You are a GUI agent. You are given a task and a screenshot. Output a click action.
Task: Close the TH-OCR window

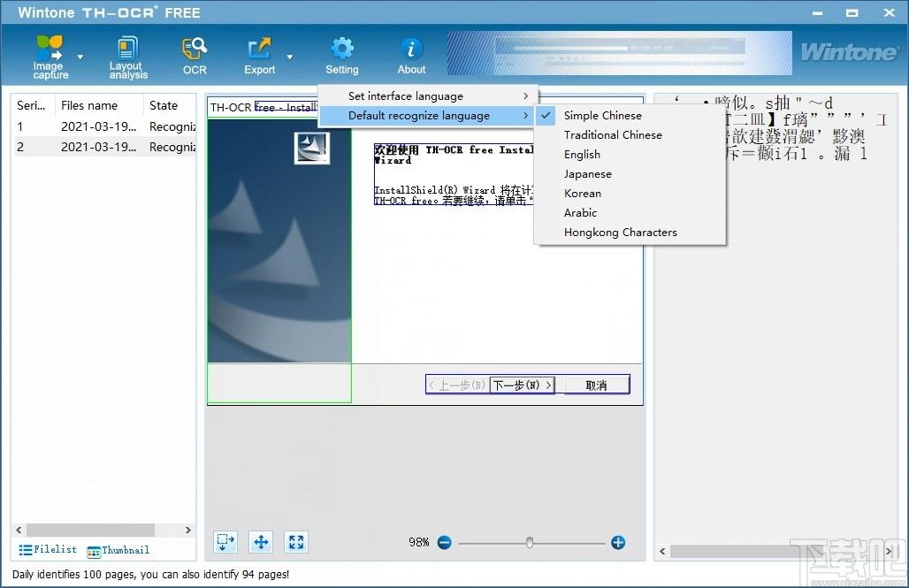click(890, 12)
